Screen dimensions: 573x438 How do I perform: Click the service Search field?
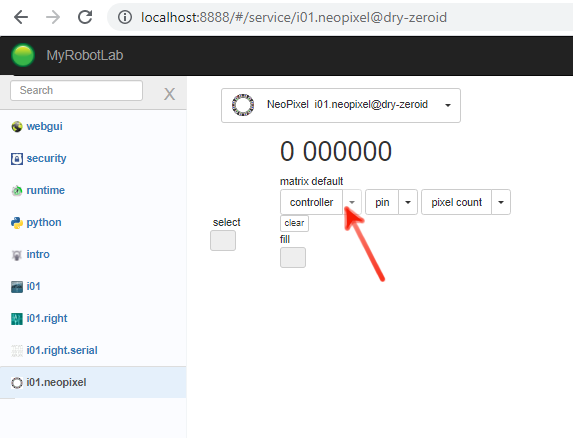coord(76,90)
